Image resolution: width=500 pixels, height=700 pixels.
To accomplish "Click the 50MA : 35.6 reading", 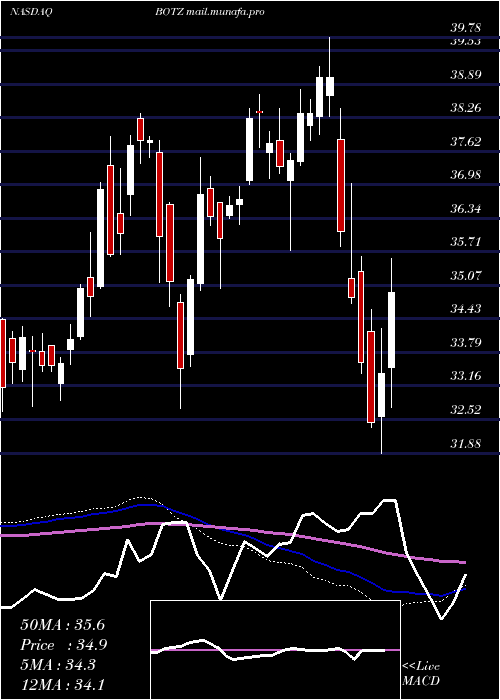I will point(63,625).
